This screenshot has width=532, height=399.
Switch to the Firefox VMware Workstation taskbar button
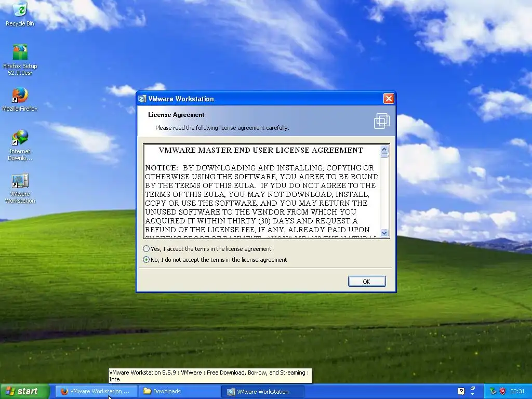[x=96, y=392]
